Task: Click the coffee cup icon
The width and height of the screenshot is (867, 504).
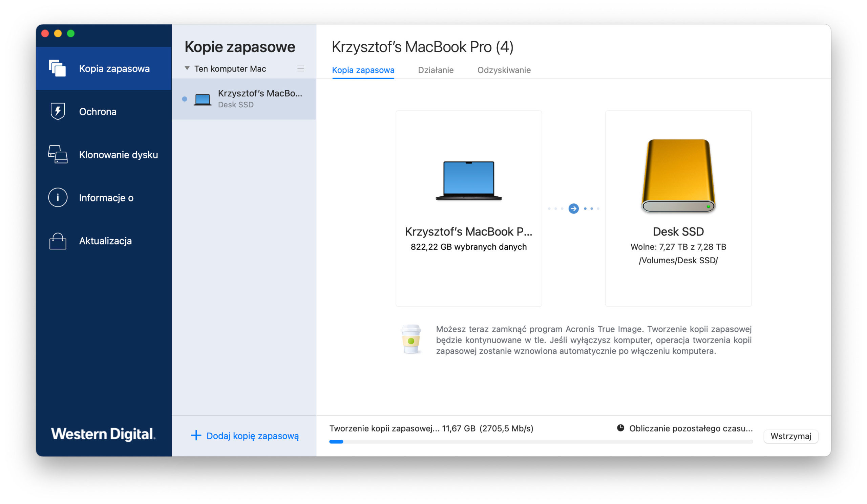Action: pyautogui.click(x=411, y=339)
